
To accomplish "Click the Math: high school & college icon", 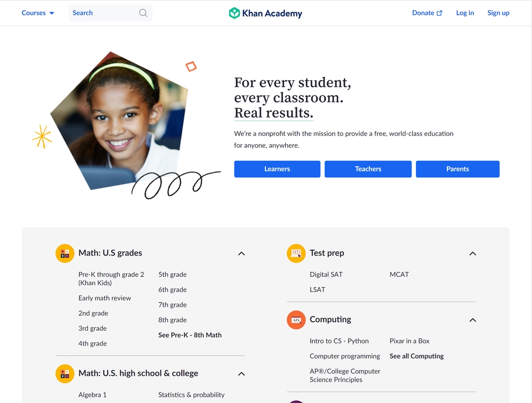I will (65, 374).
